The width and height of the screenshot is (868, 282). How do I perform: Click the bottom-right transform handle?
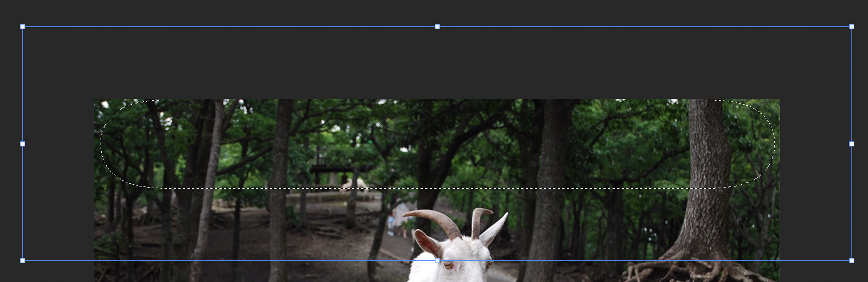[851, 260]
